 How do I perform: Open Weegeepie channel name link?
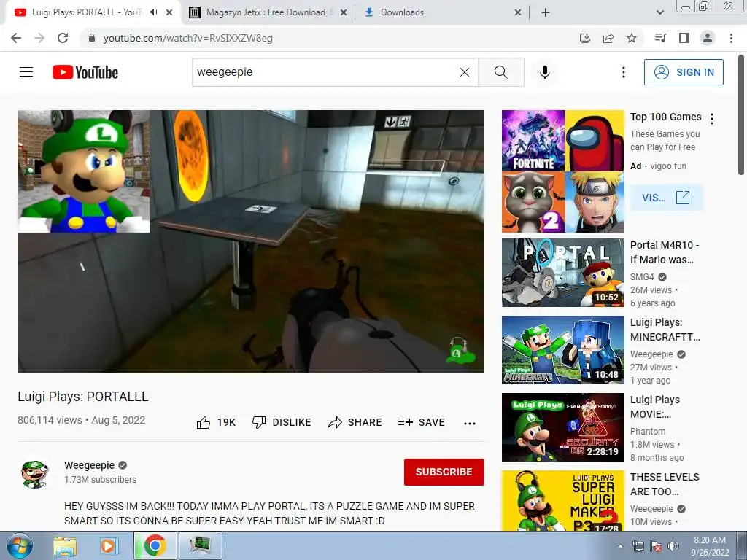tap(90, 465)
